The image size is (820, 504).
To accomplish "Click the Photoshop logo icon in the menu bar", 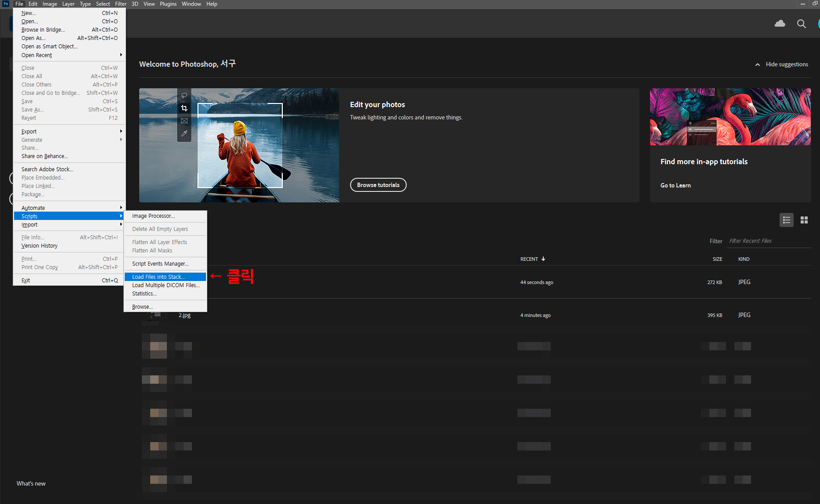I will [6, 4].
